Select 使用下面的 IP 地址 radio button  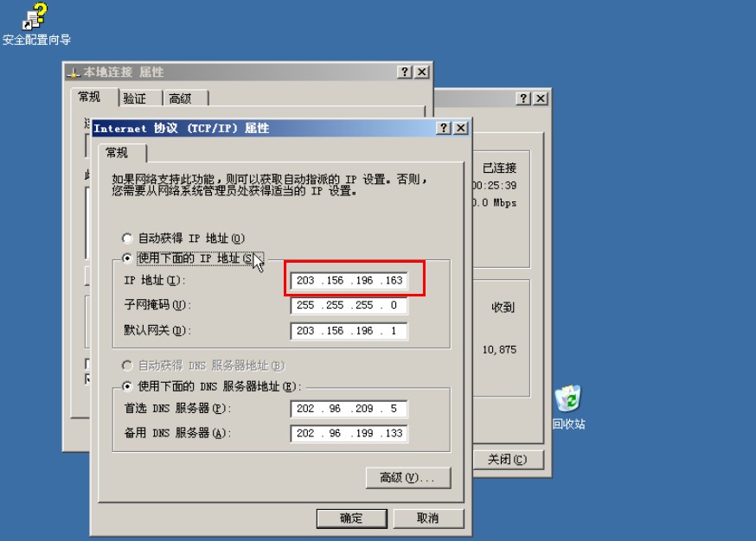click(127, 258)
